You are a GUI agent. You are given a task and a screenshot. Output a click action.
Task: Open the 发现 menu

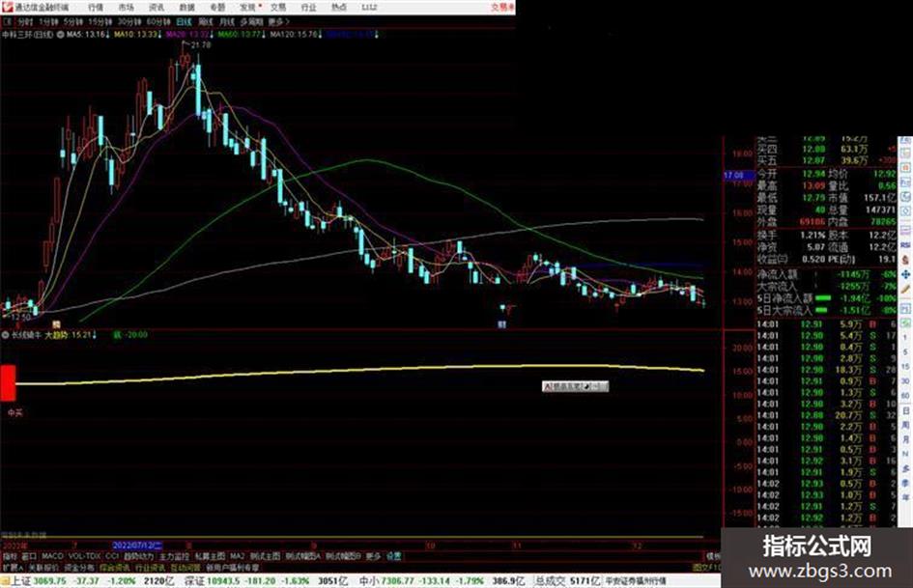[247, 7]
